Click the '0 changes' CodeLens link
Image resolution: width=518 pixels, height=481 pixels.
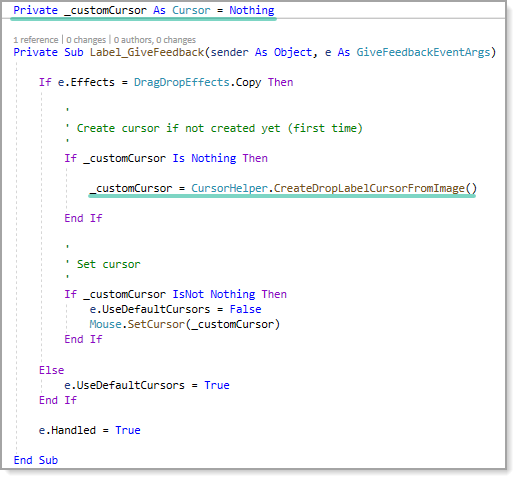(86, 40)
